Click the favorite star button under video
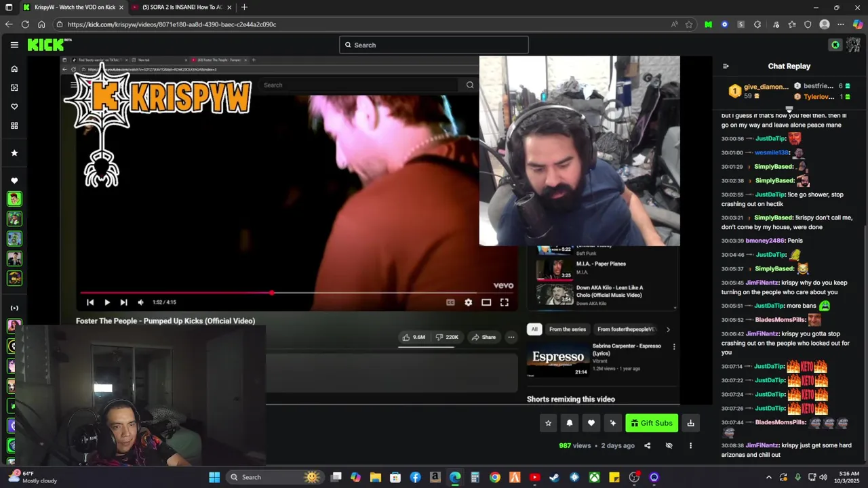 tap(548, 423)
